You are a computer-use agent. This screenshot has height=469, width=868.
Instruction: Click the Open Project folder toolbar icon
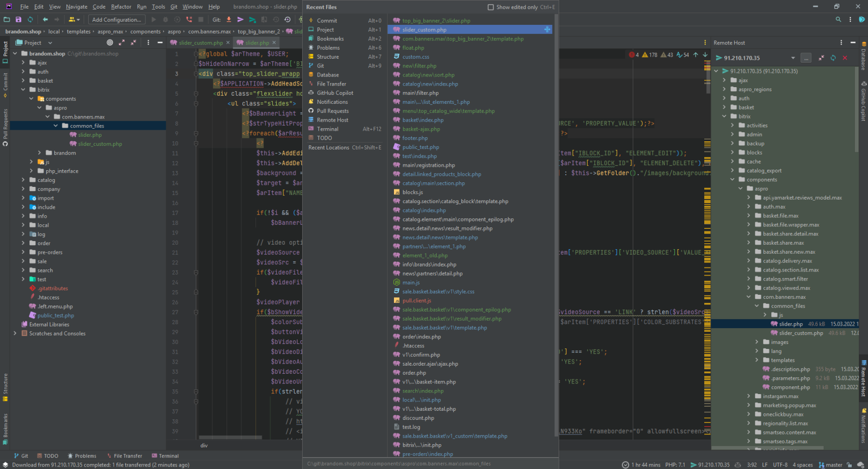7,19
